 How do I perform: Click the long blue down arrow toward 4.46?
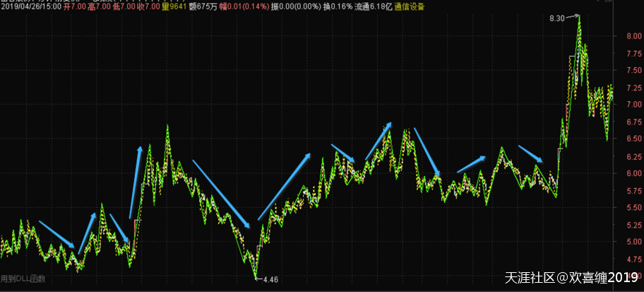(221, 194)
